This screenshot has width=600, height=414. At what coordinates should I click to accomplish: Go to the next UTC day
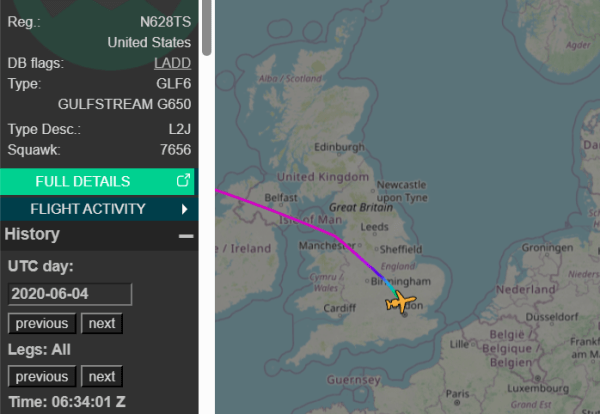[x=101, y=323]
